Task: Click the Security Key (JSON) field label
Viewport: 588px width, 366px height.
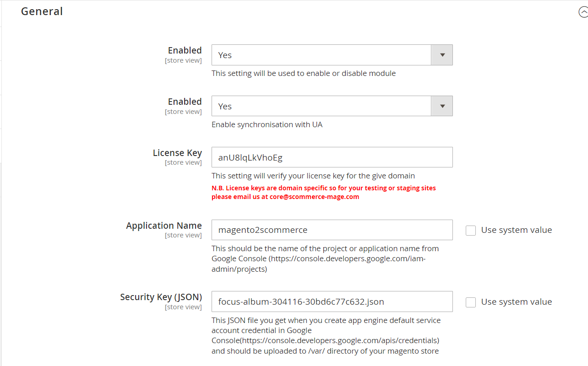Action: 161,297
